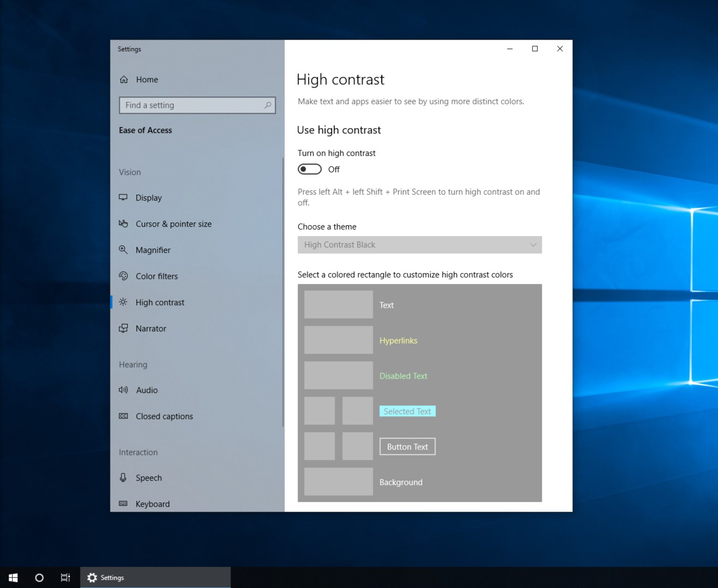Screen dimensions: 718x588
Task: Click the Color filters palette icon
Action: 123,276
